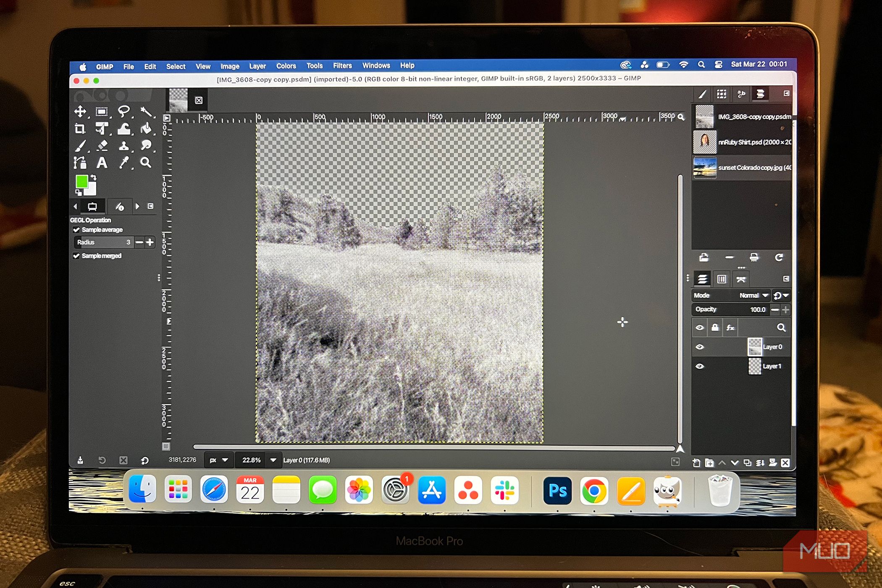This screenshot has width=882, height=588.
Task: Hide Layer 1 with its eye toggle
Action: click(700, 366)
